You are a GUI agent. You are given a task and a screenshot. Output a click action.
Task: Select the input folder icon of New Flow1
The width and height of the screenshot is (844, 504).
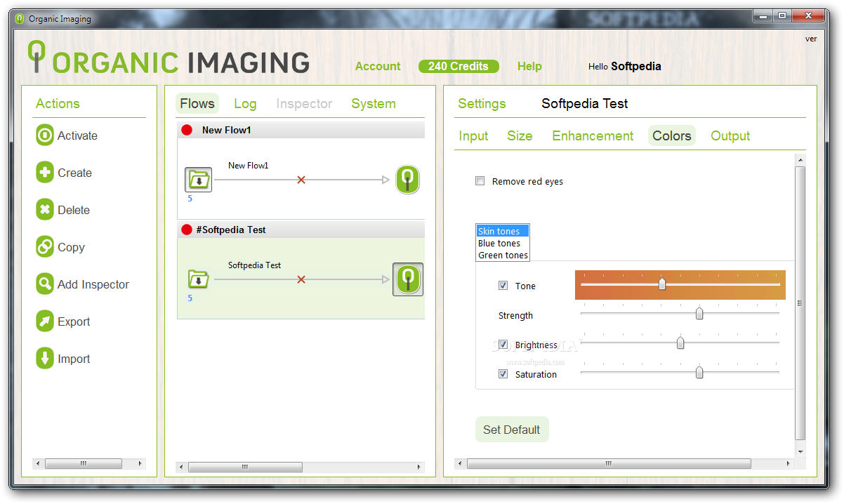click(x=199, y=180)
